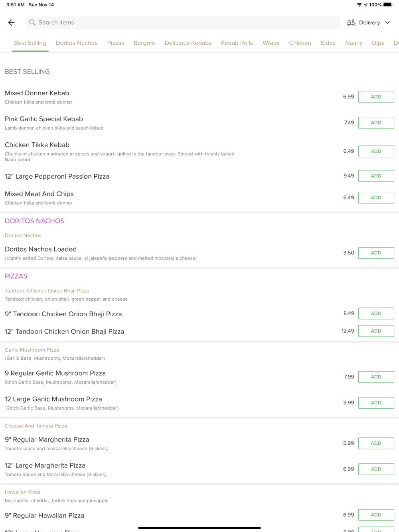Tap the back arrow icon
399x532 pixels.
(12, 23)
